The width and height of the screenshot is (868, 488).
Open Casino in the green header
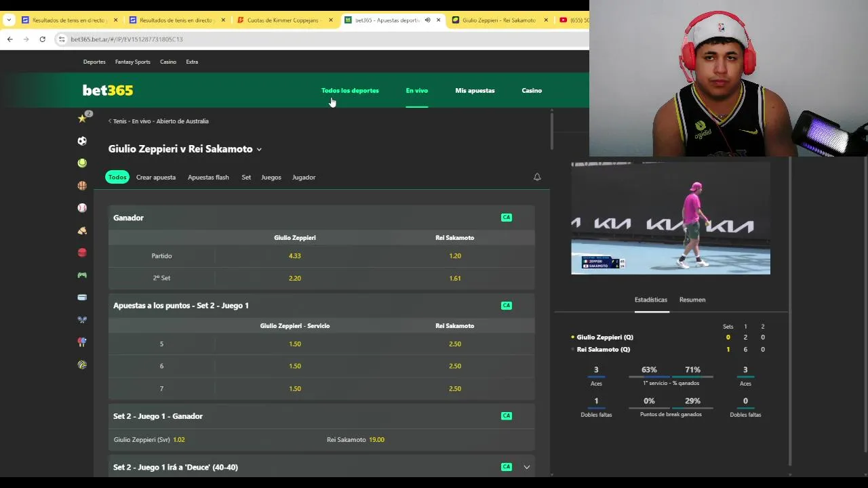pyautogui.click(x=532, y=91)
